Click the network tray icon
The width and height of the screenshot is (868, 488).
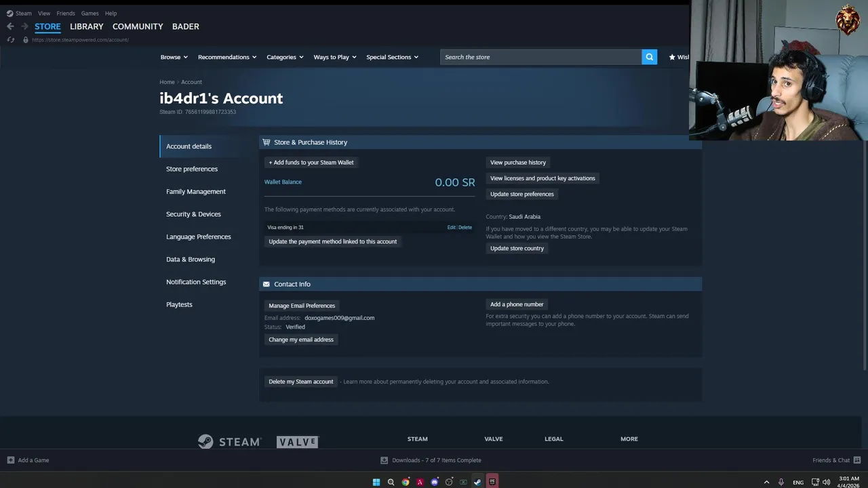(x=816, y=482)
